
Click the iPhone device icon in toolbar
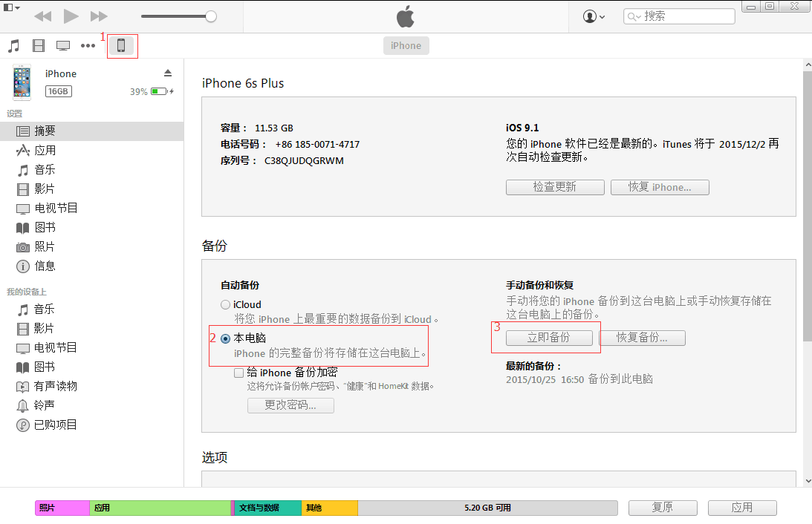121,45
